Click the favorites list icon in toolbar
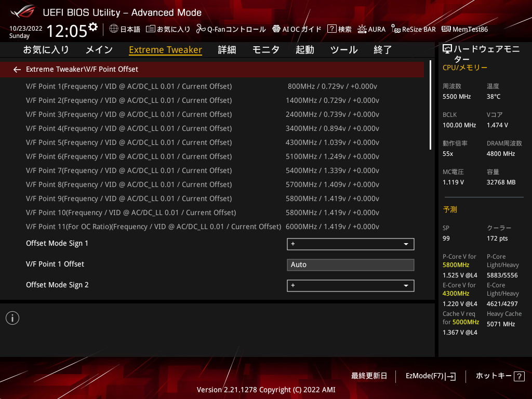The image size is (532, 399). [x=150, y=29]
